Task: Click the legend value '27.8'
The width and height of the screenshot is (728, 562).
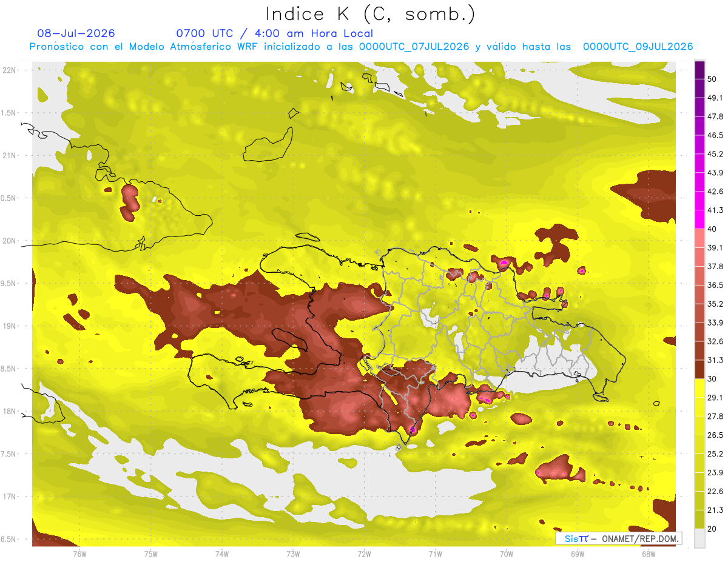Action: [x=715, y=416]
